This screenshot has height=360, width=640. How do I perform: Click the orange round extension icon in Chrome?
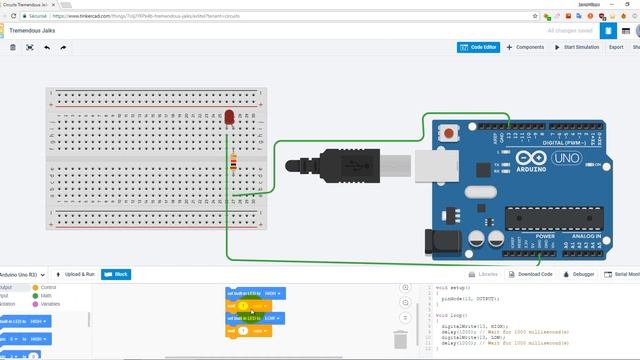pyautogui.click(x=590, y=16)
